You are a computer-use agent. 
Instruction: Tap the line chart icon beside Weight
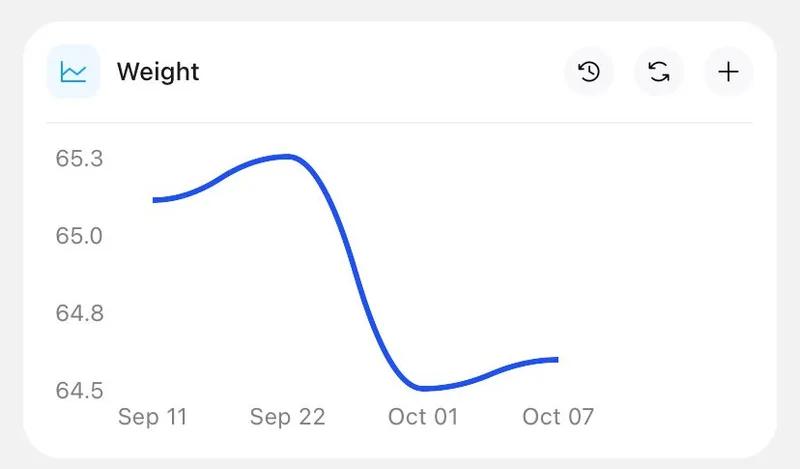[73, 71]
